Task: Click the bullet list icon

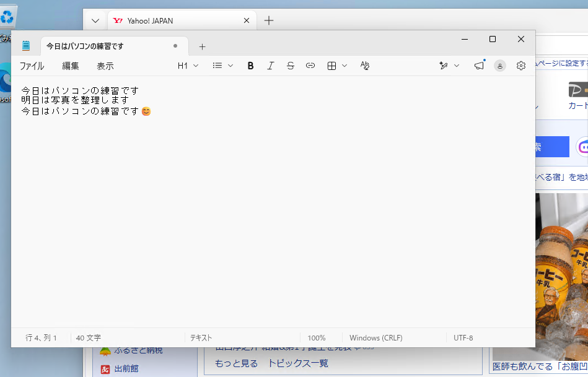Action: [x=217, y=66]
